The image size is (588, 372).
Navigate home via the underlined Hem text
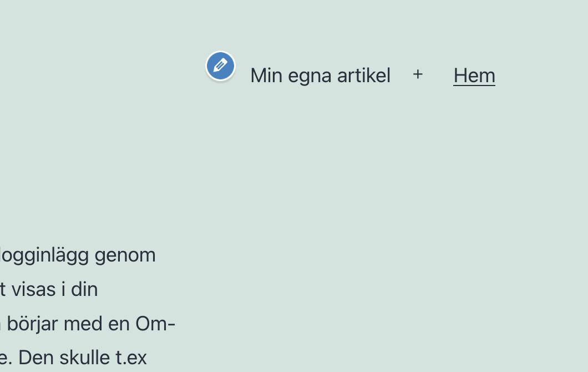[x=474, y=75]
